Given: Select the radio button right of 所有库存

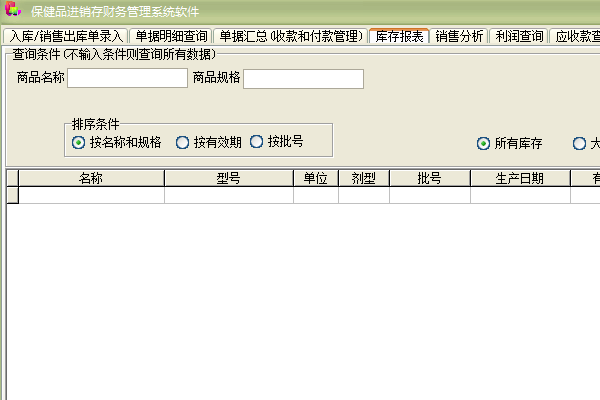Looking at the screenshot, I should [x=579, y=144].
